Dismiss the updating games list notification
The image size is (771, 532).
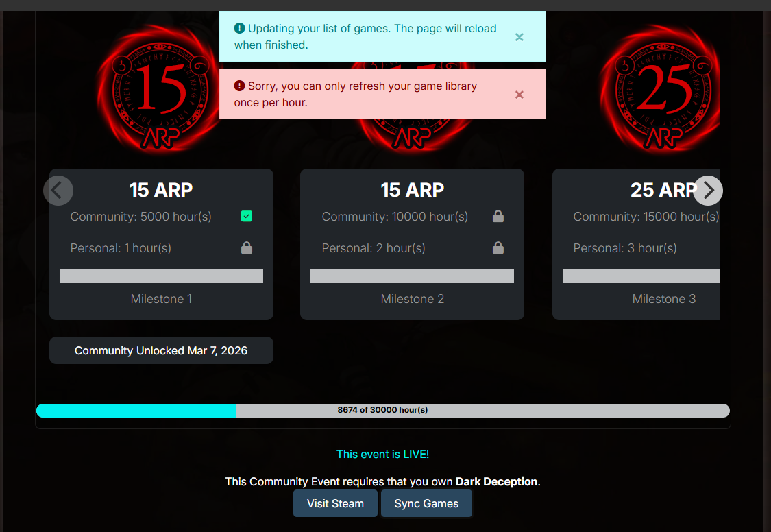click(519, 37)
